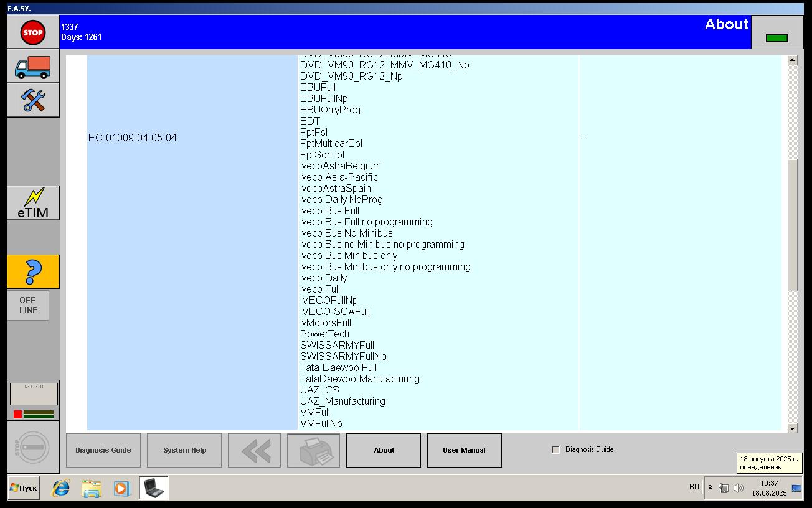Screen dimensions: 812x508
Task: Click the volume speaker tray icon
Action: tap(739, 488)
